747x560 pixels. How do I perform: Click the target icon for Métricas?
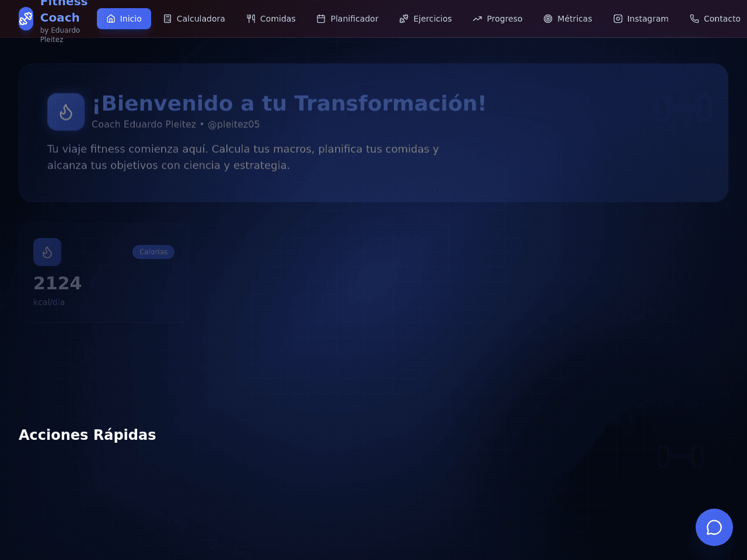tap(548, 19)
